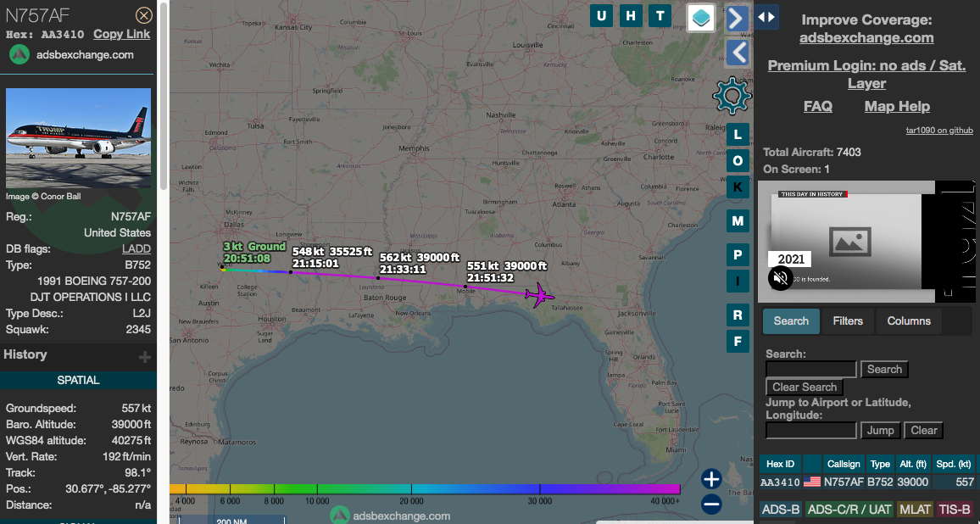
Task: Sort table by Hex ID column
Action: 780,464
